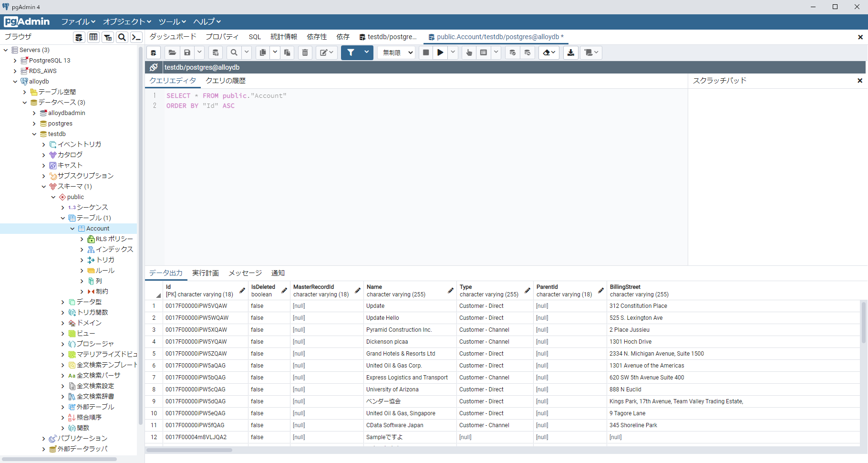Expand the PostgreSQL 13 server node
The image size is (868, 463).
pos(15,61)
